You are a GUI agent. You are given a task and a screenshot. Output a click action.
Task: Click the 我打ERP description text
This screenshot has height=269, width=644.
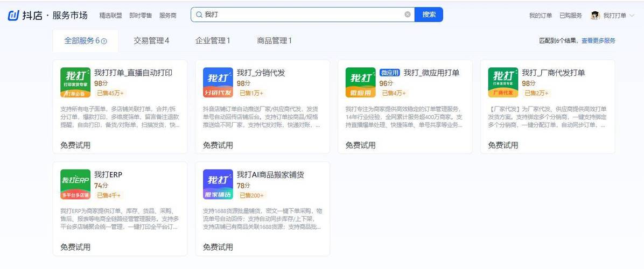coord(120,219)
